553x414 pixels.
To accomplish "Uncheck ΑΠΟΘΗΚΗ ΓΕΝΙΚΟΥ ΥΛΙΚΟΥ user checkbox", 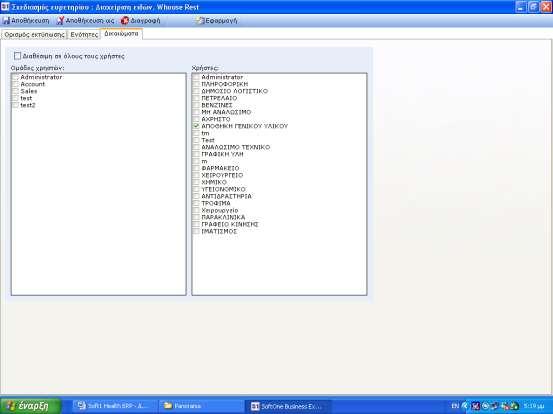I will click(x=196, y=126).
